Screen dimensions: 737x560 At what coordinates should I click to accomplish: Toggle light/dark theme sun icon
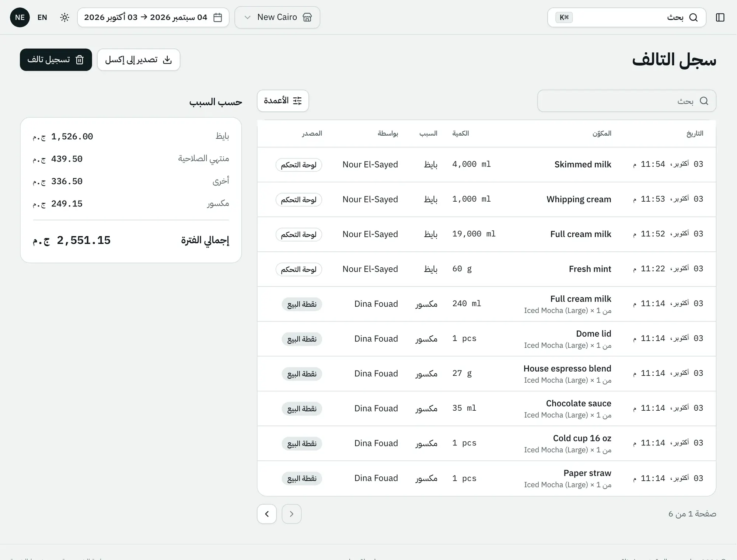click(x=64, y=17)
